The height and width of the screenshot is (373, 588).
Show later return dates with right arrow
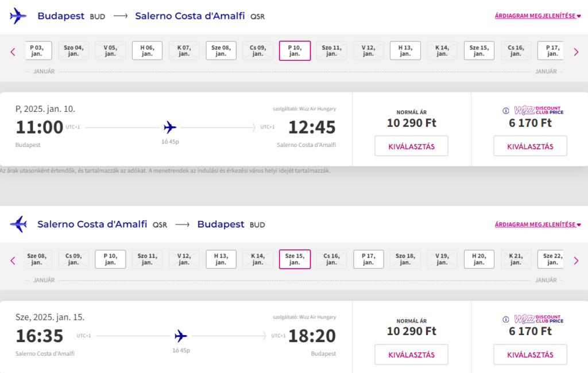(576, 261)
